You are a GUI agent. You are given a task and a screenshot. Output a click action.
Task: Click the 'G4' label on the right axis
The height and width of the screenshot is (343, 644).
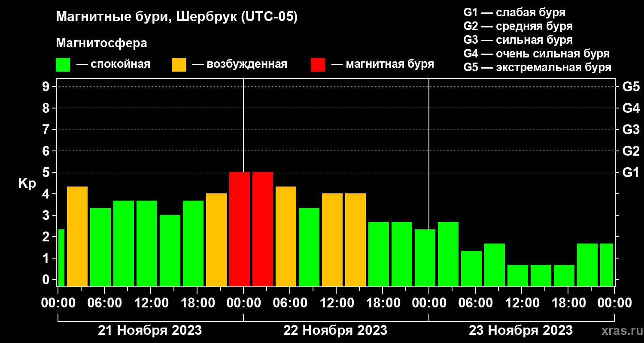pyautogui.click(x=631, y=108)
